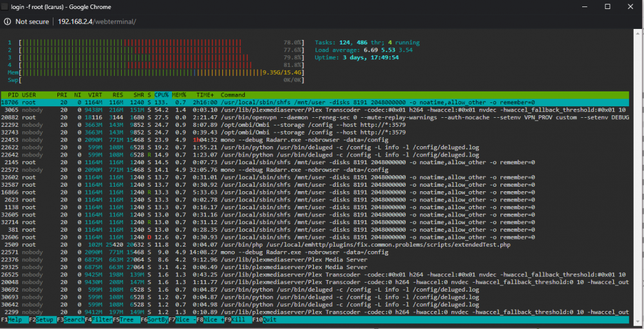Open F6 SortBy menu
Image resolution: width=644 pixels, height=329 pixels.
pyautogui.click(x=154, y=319)
